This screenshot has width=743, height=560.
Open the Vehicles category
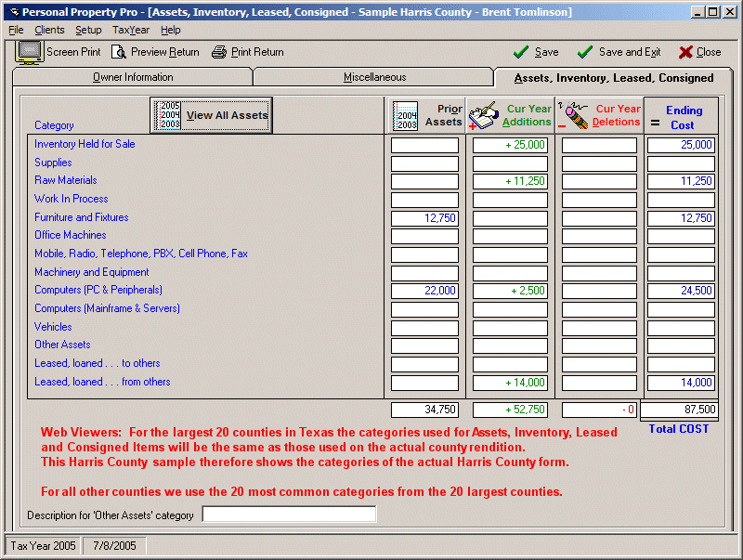coord(53,327)
